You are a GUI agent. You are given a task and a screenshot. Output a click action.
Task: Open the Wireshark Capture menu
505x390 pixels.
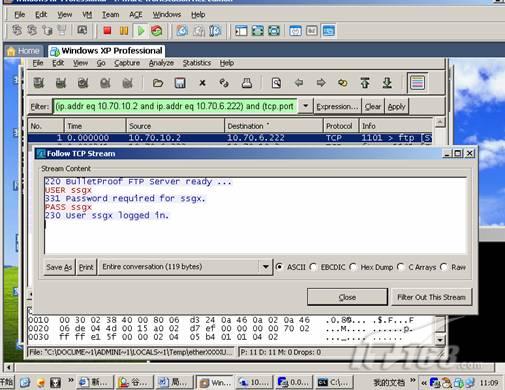[x=127, y=63]
